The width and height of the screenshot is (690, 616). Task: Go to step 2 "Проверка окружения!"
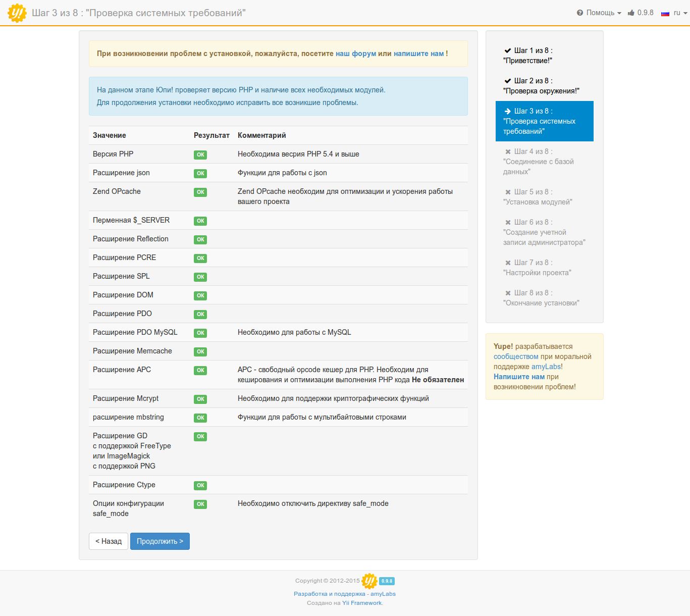click(541, 86)
